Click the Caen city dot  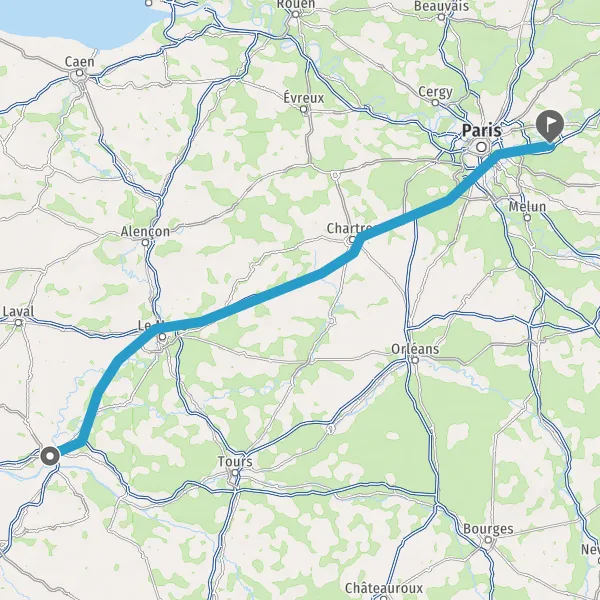tap(80, 73)
